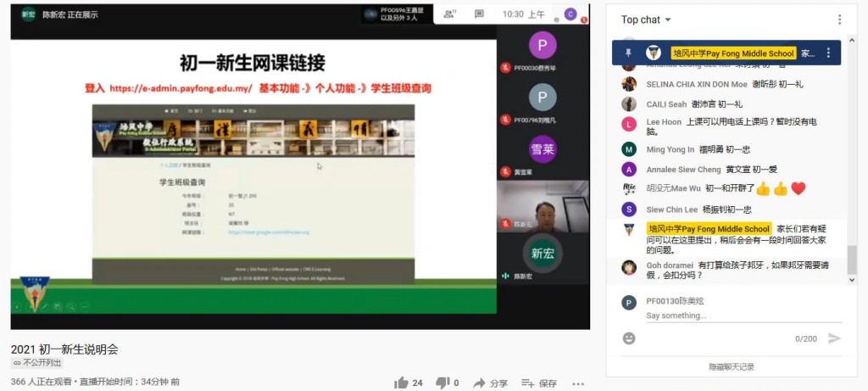Click the chat vertical scrollbar thumb
The image size is (868, 391).
pyautogui.click(x=851, y=260)
